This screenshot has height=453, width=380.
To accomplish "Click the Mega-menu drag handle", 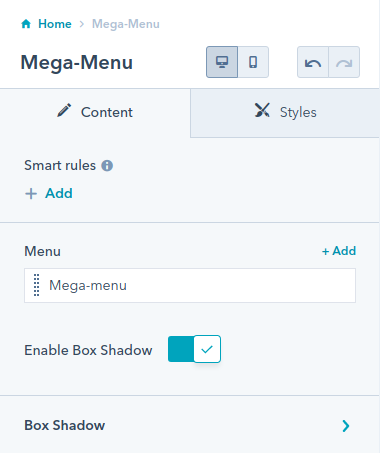I will [37, 285].
